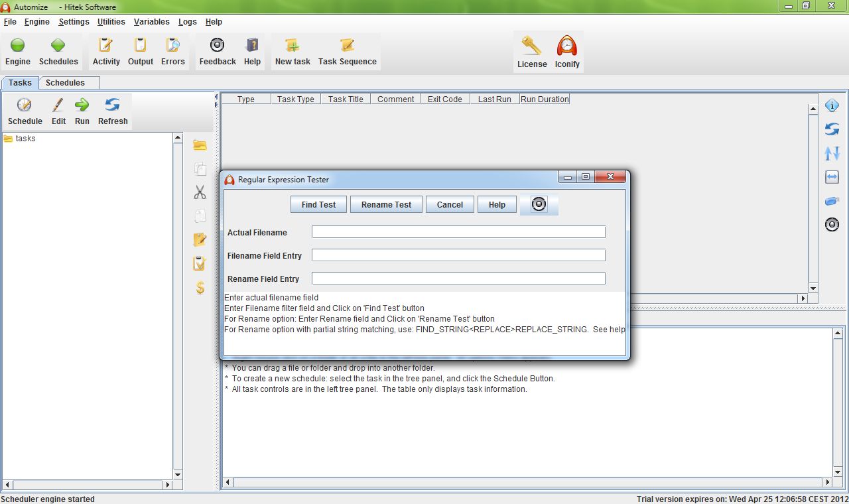Click the Refresh icon in Tasks panel
This screenshot has height=504, width=849.
113,111
